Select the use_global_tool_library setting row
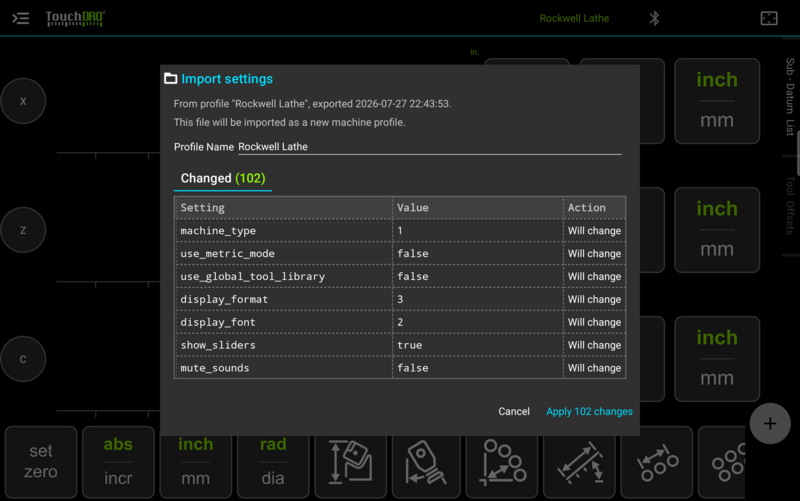This screenshot has width=800, height=501. [400, 277]
